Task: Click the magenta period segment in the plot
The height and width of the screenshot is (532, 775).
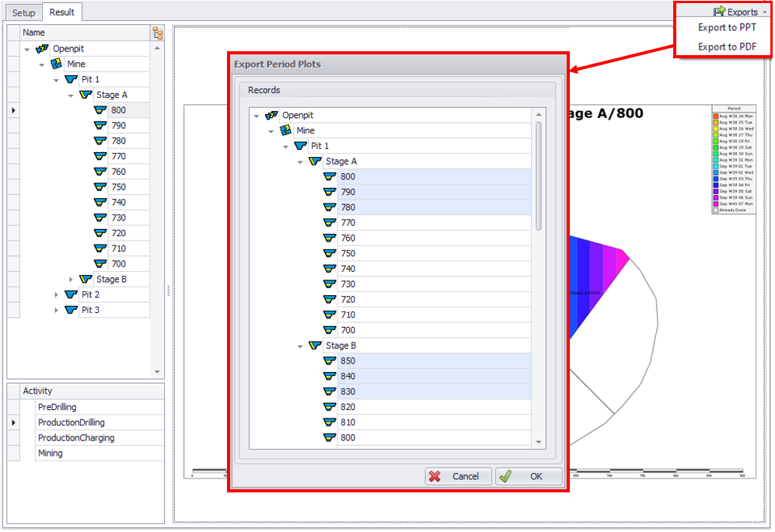Action: pos(621,258)
